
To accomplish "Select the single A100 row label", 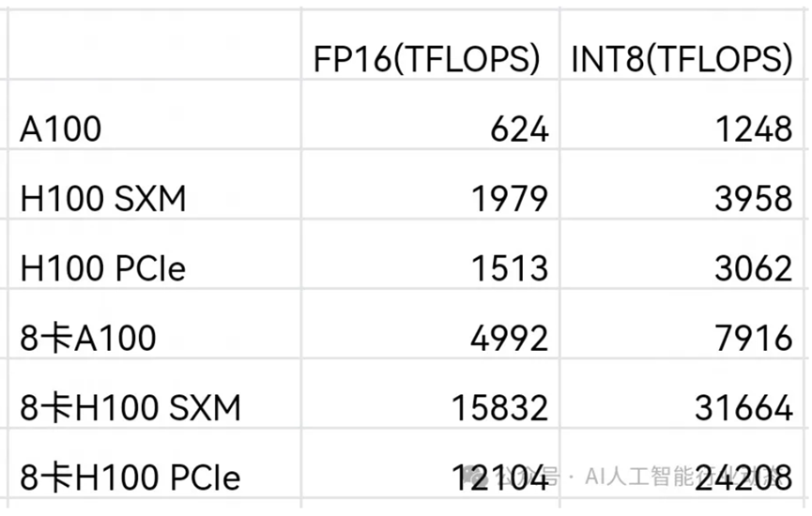I will coord(61,129).
